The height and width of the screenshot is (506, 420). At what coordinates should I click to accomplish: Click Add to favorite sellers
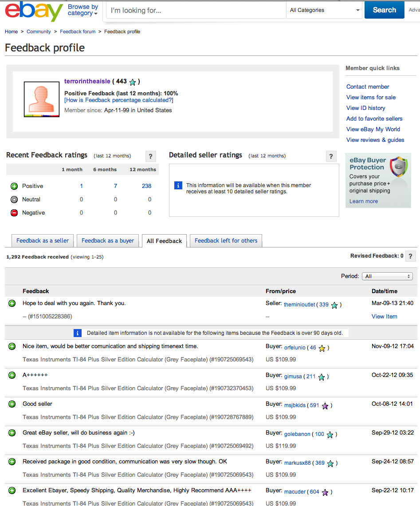374,119
